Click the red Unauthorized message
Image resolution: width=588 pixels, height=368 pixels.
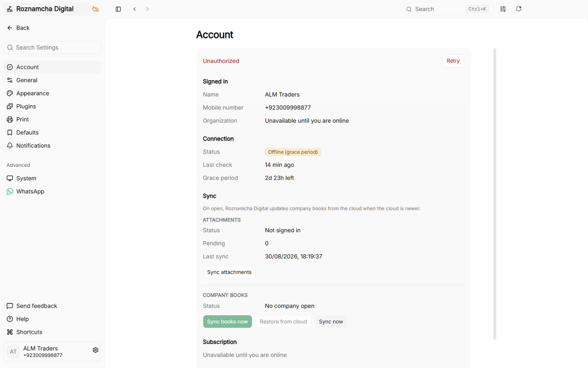pyautogui.click(x=221, y=61)
